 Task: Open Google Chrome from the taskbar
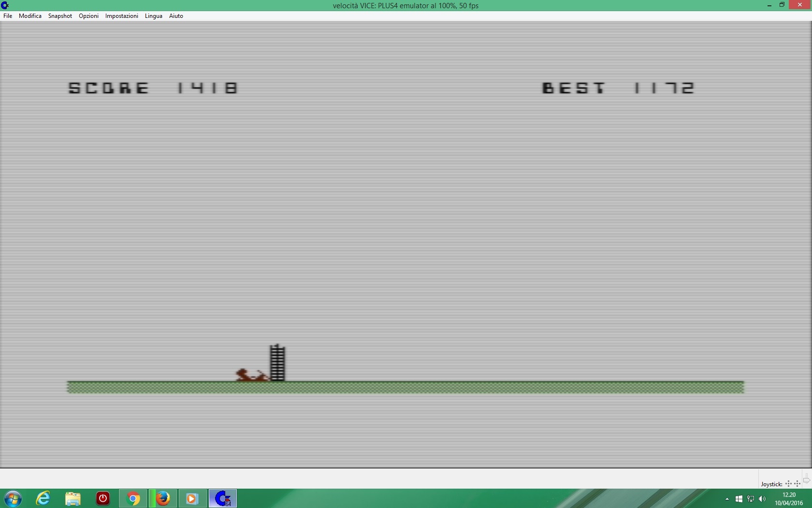[x=133, y=498]
